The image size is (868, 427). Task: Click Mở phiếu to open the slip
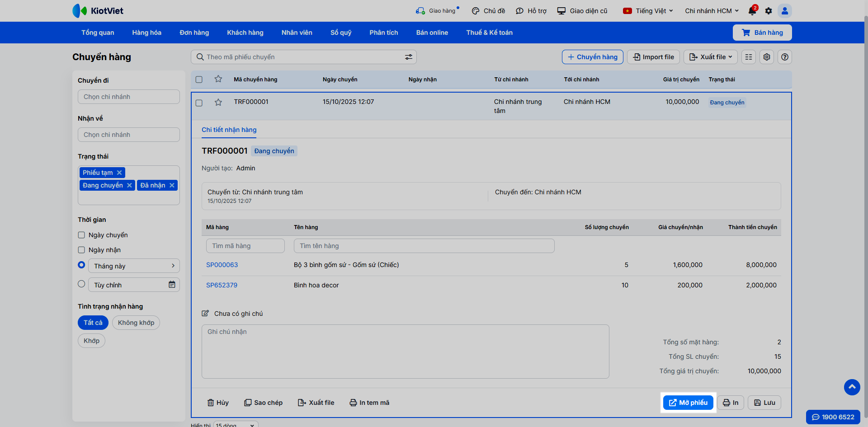point(688,403)
